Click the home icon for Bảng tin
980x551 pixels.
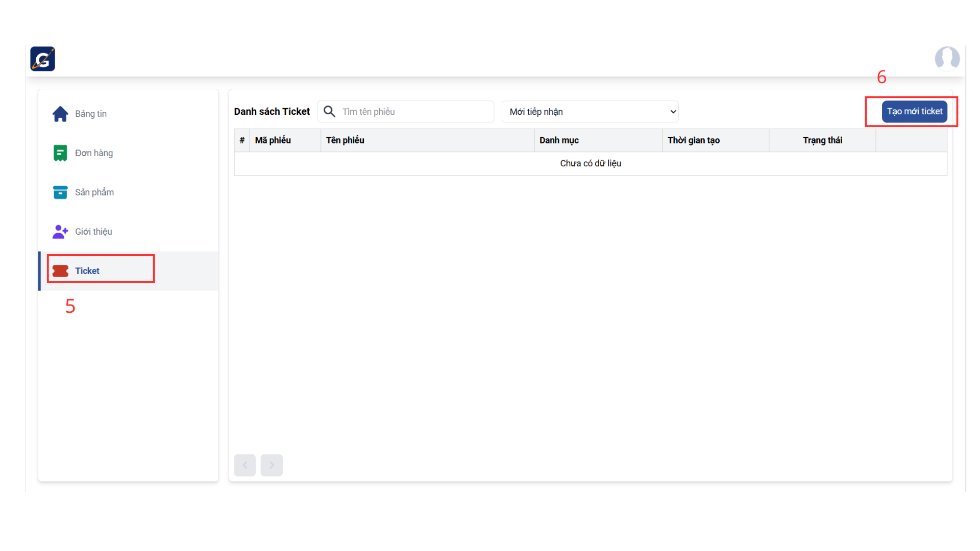(x=60, y=114)
